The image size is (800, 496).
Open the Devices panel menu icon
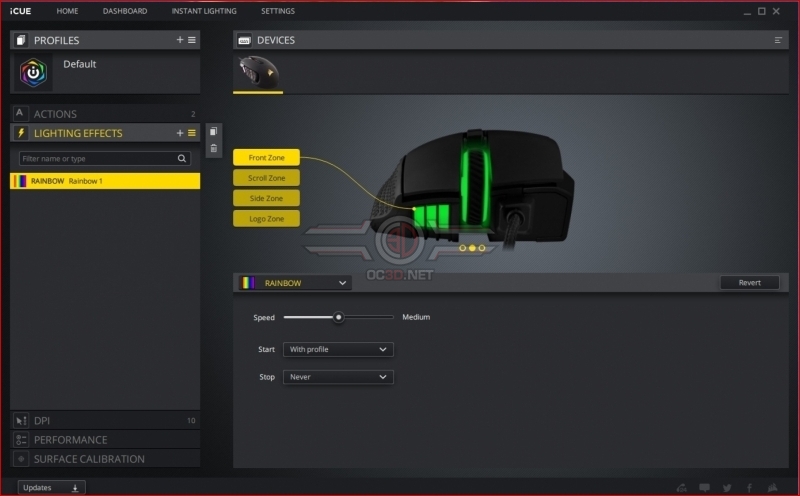point(778,40)
